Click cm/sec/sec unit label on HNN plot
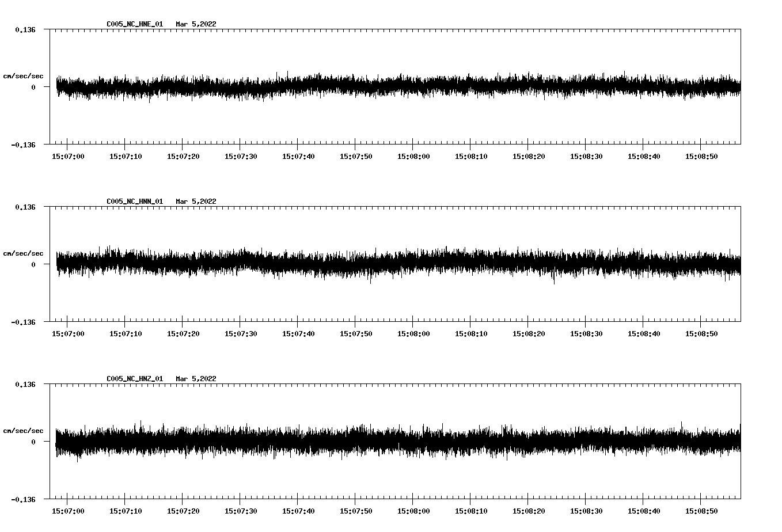The image size is (782, 532). (x=23, y=253)
